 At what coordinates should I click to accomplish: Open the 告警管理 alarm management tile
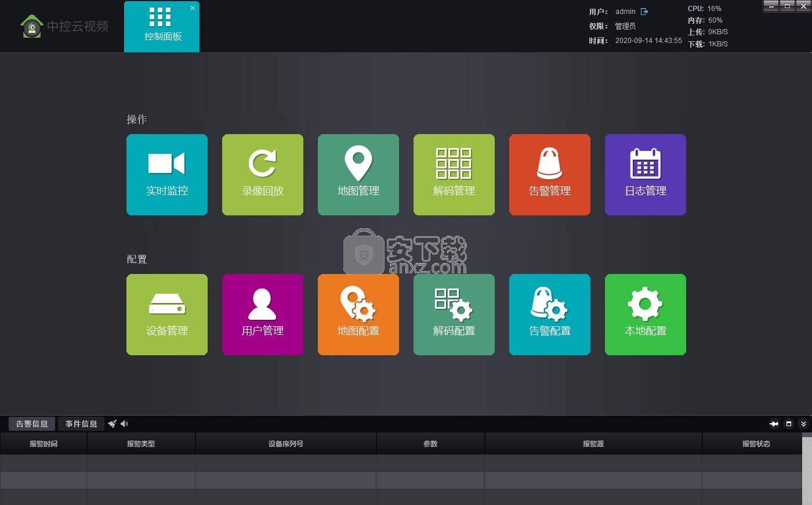coord(550,175)
